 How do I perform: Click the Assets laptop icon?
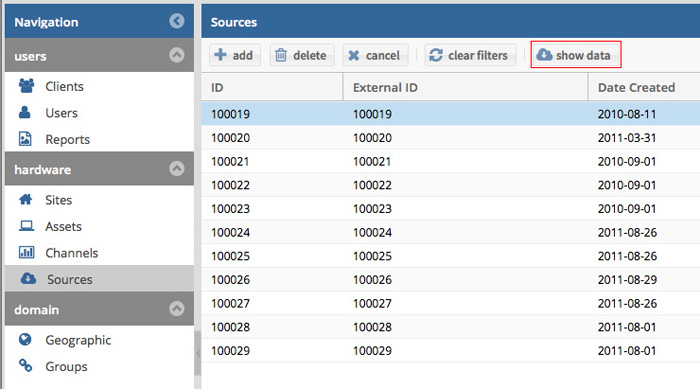click(26, 226)
